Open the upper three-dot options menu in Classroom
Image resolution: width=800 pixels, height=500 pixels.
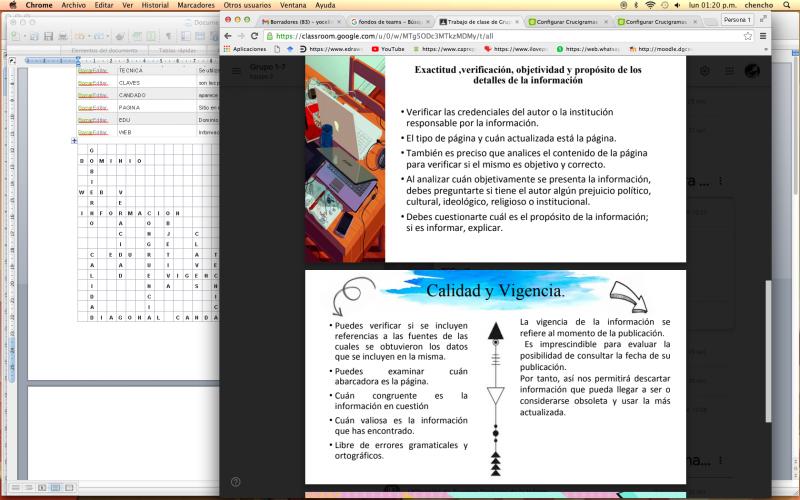720,181
